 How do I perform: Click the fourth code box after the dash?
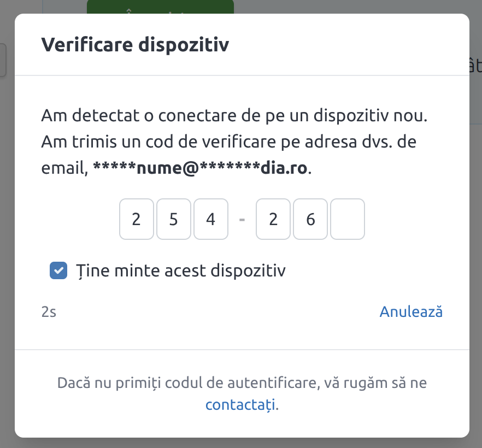(273, 219)
